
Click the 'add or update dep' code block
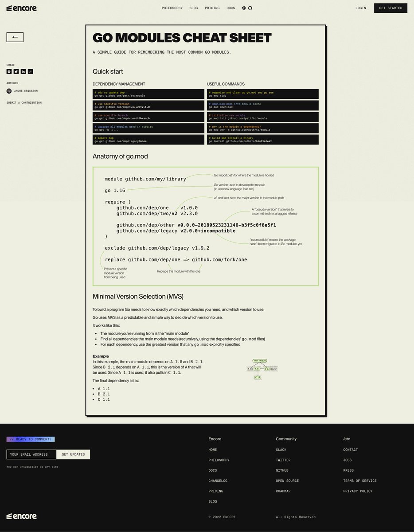148,94
